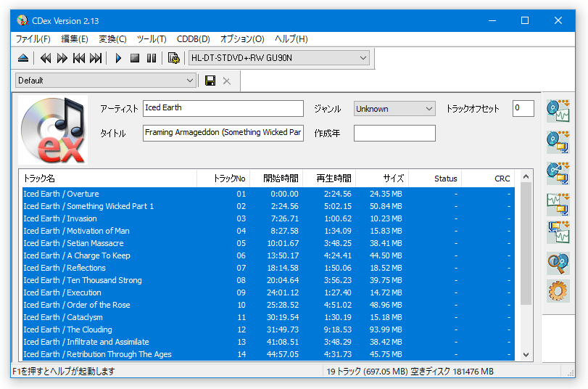Open settings with the orange gear icon
This screenshot has width=588, height=389.
click(558, 291)
